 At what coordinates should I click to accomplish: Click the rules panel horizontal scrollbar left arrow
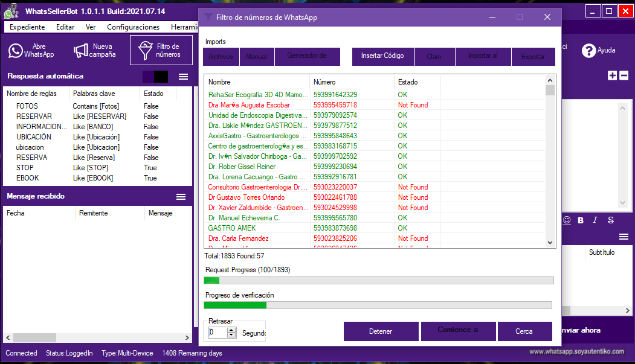click(x=8, y=337)
